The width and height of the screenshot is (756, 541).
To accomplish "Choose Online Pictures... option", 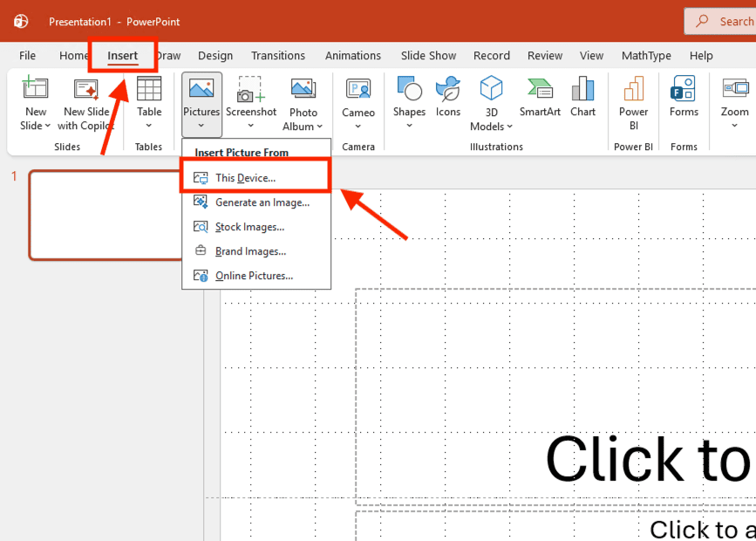I will pos(256,276).
